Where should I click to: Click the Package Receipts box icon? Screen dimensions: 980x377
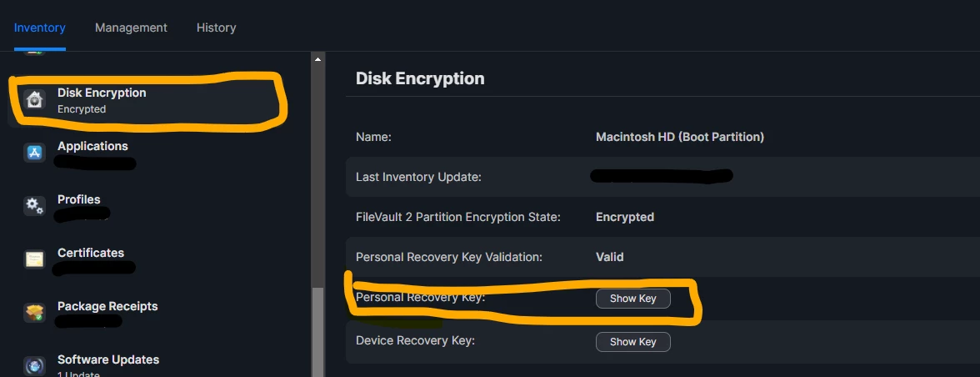pyautogui.click(x=34, y=313)
